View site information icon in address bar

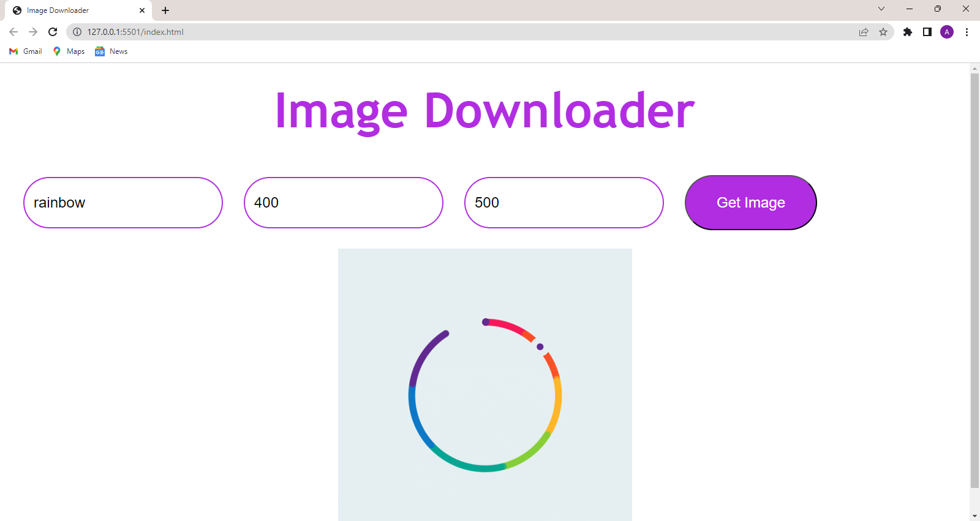tap(77, 32)
